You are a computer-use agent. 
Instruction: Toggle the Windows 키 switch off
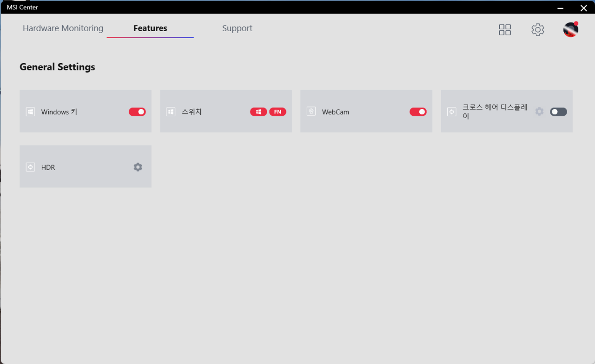tap(137, 112)
